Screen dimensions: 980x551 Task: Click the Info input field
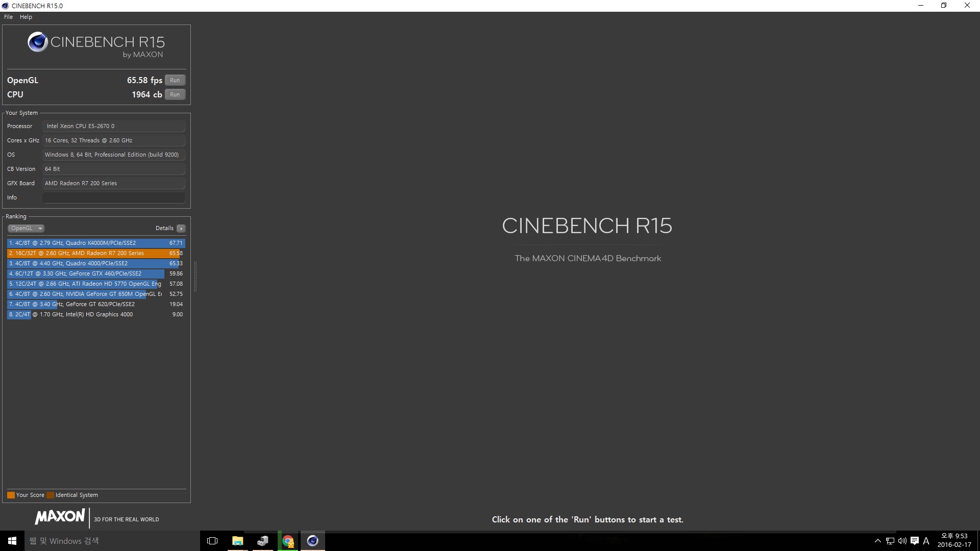pyautogui.click(x=113, y=197)
